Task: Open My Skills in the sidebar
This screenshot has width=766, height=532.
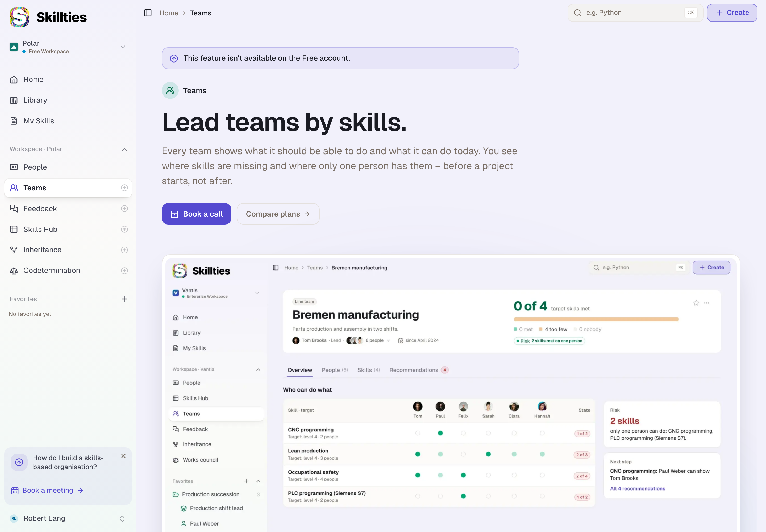Action: pos(68,121)
